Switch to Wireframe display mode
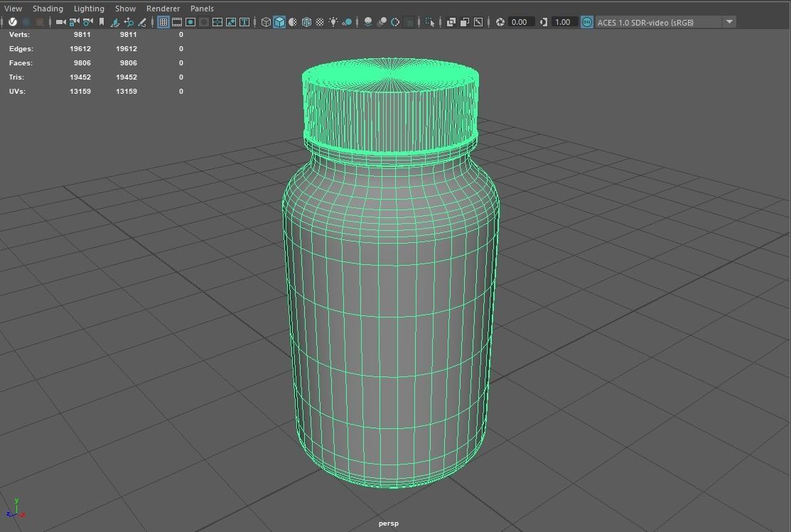 pyautogui.click(x=266, y=22)
